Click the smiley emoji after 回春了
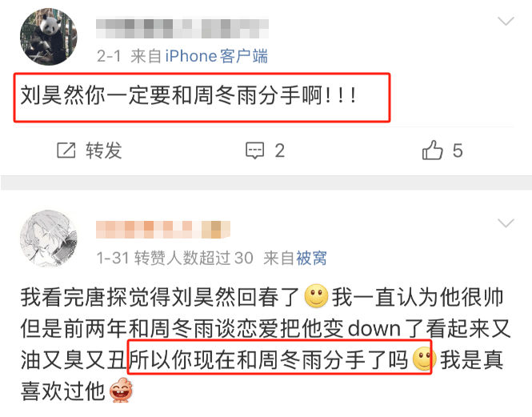 pyautogui.click(x=316, y=296)
